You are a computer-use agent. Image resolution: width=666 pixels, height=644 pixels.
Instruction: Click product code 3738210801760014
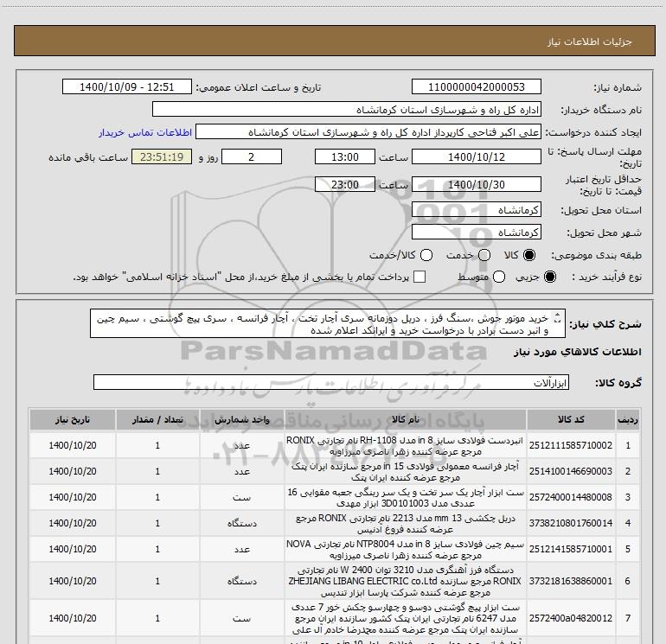(571, 523)
